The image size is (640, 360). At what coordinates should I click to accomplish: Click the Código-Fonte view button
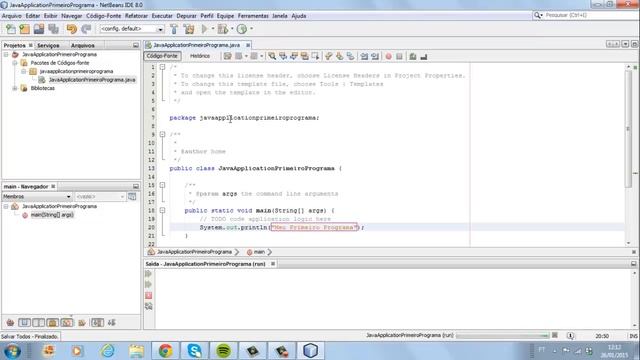[x=162, y=56]
